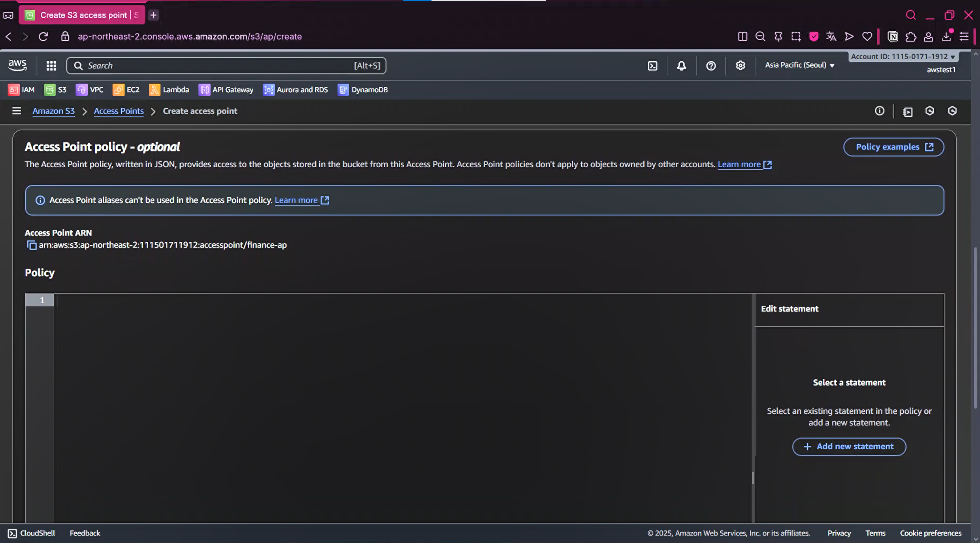The image size is (980, 543).
Task: Open the browser's main menu icon
Action: pyautogui.click(x=964, y=37)
